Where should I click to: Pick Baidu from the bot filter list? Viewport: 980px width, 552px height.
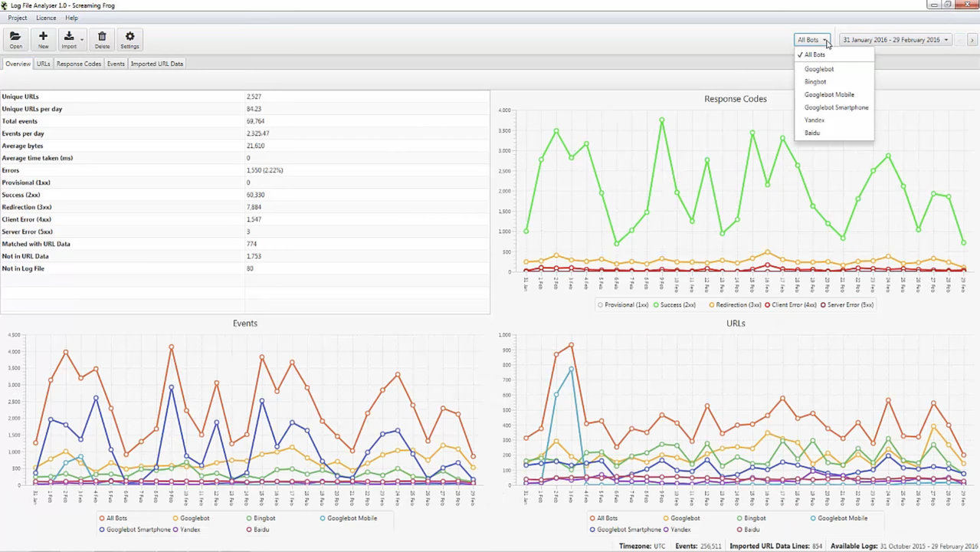coord(812,133)
